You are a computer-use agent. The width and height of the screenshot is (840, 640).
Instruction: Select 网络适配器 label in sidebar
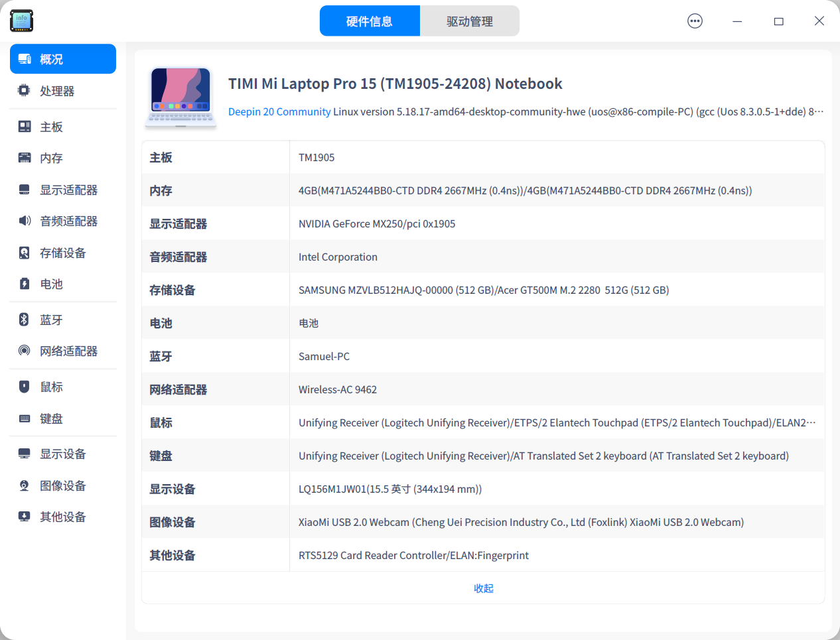69,351
